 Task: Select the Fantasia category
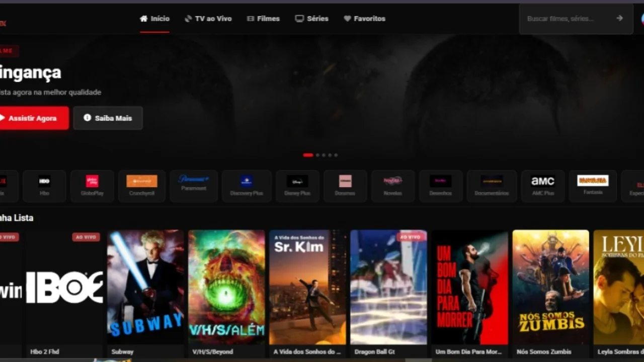click(593, 186)
